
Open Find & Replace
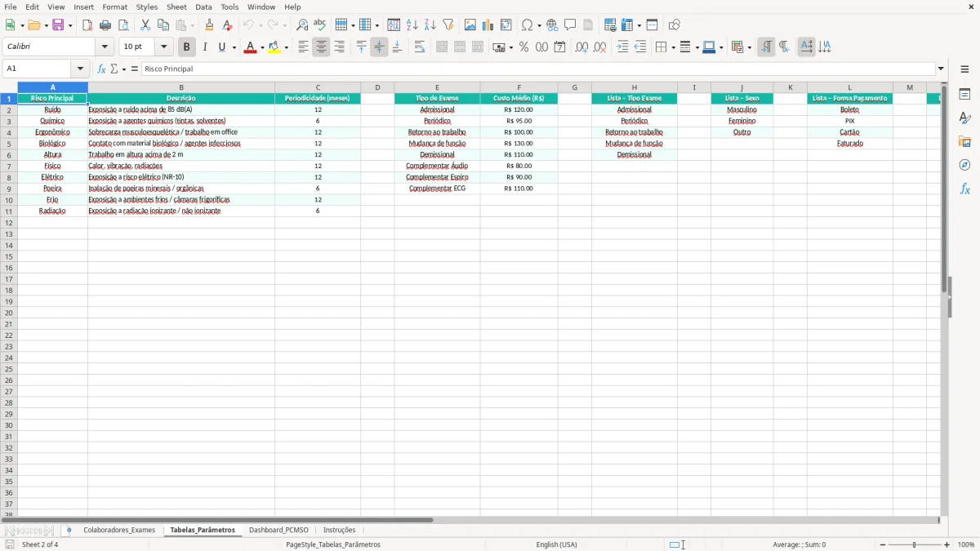pos(302,25)
